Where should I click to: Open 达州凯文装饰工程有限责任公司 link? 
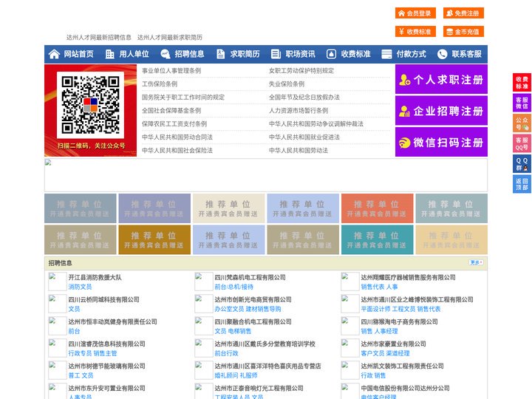403,366
